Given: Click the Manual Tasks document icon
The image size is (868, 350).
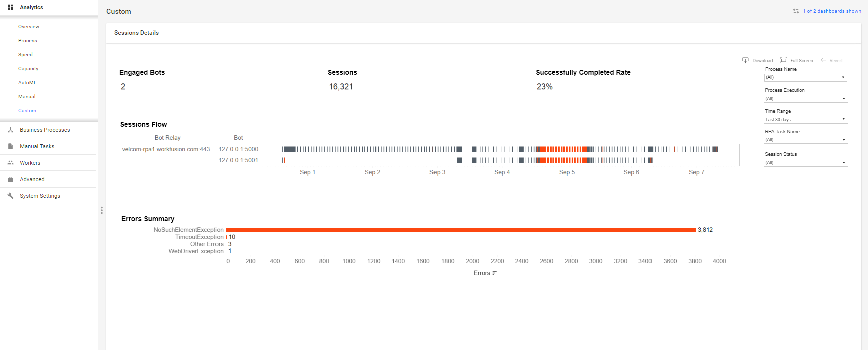Looking at the screenshot, I should (x=10, y=146).
